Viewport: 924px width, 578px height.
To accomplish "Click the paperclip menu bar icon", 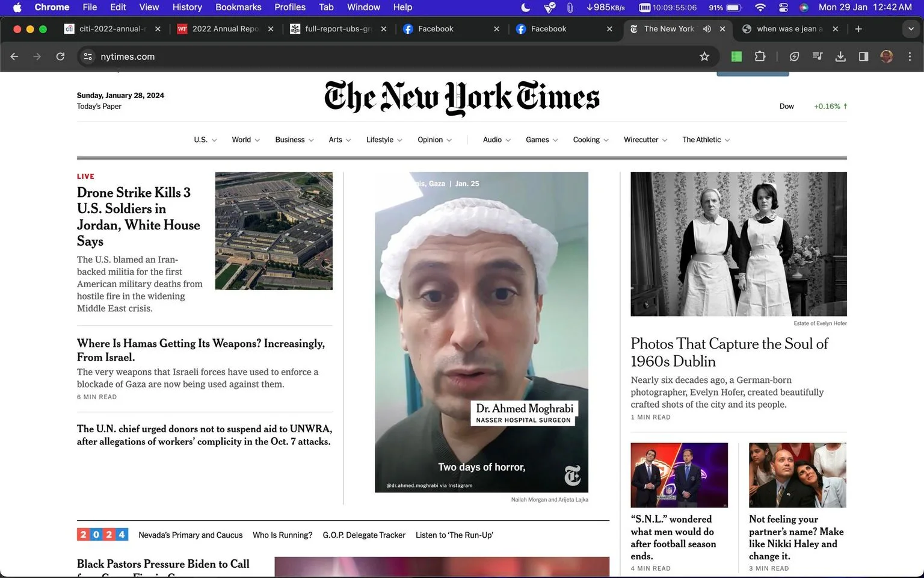I will click(x=569, y=7).
